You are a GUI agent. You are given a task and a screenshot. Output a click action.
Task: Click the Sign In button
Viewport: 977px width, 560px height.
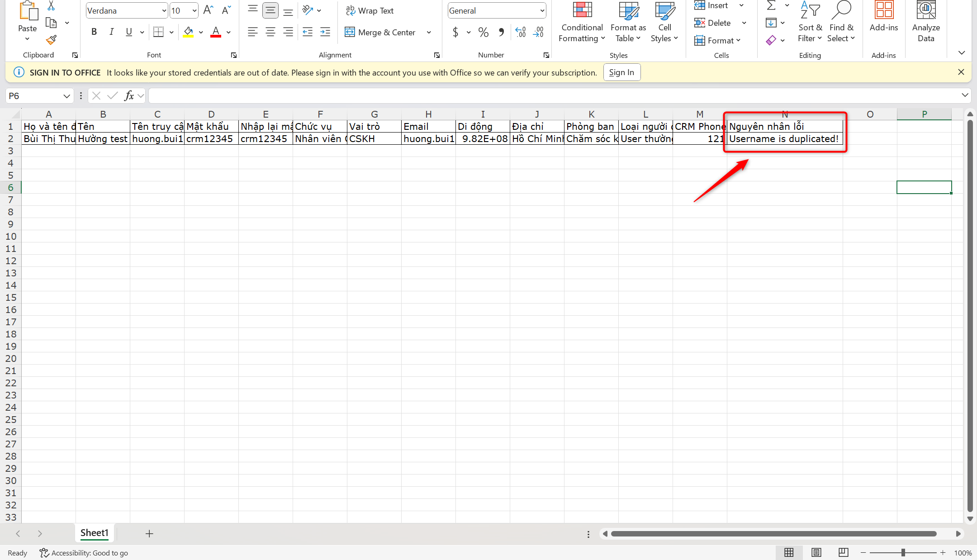pos(621,72)
